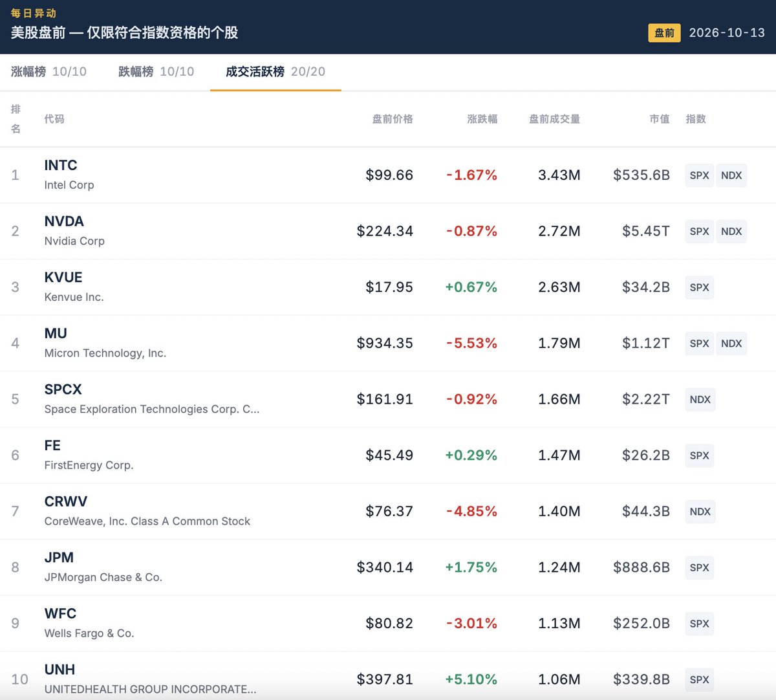Click the NDX tag in the INTC row
Screen dimensions: 776x700
click(x=731, y=175)
